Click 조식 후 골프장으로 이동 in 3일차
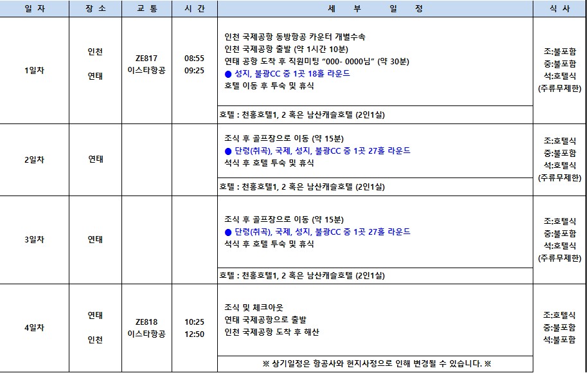Image resolution: width=588 pixels, height=373 pixels. click(284, 219)
